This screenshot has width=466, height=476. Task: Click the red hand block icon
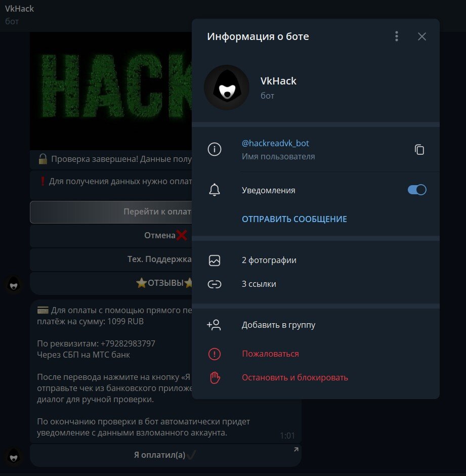click(x=215, y=378)
